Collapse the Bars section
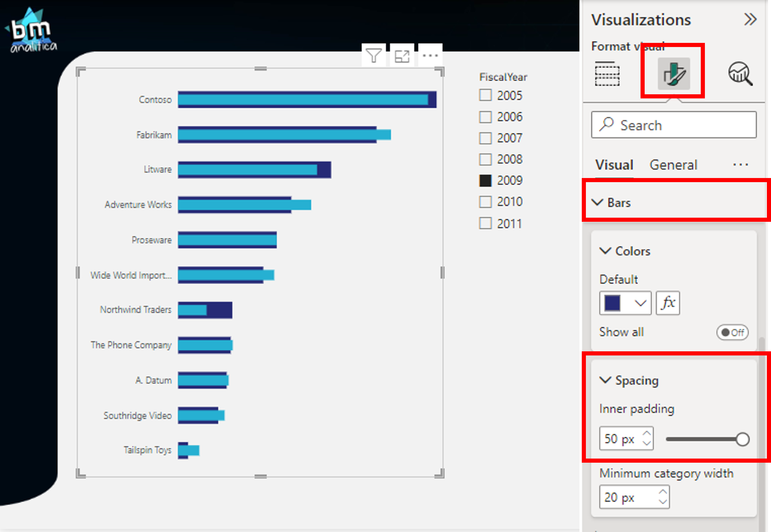 tap(597, 202)
